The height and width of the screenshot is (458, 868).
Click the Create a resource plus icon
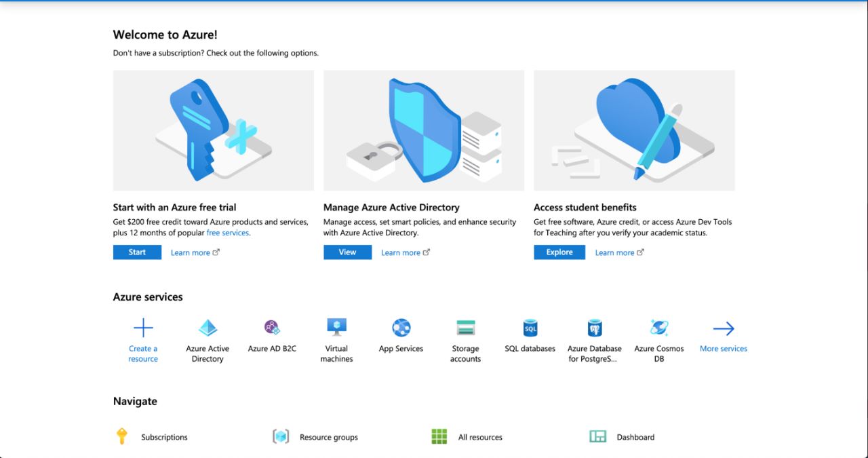[x=143, y=328]
